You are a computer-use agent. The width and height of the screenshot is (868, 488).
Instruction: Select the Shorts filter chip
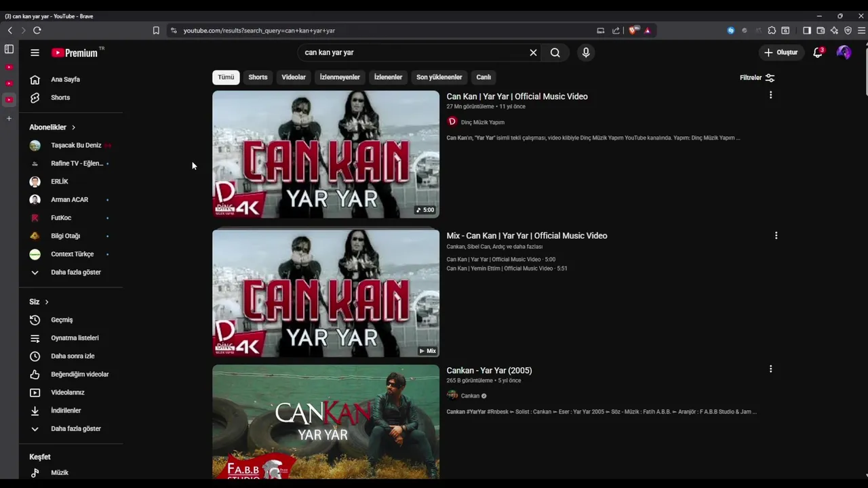click(x=258, y=77)
